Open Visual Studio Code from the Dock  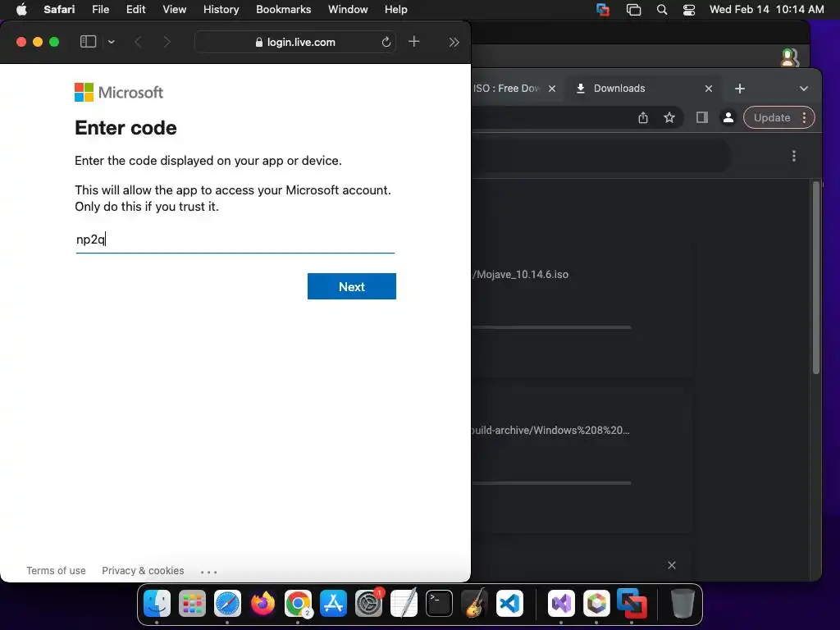click(509, 604)
